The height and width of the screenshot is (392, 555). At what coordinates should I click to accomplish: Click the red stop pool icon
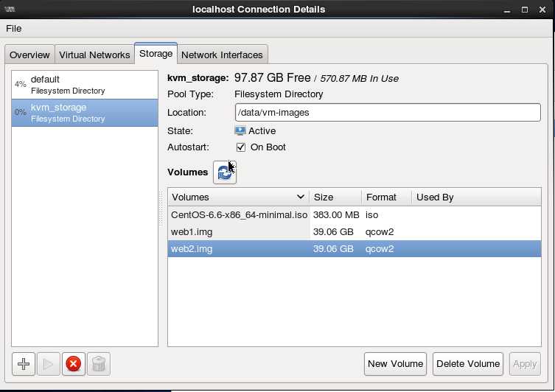pos(73,364)
